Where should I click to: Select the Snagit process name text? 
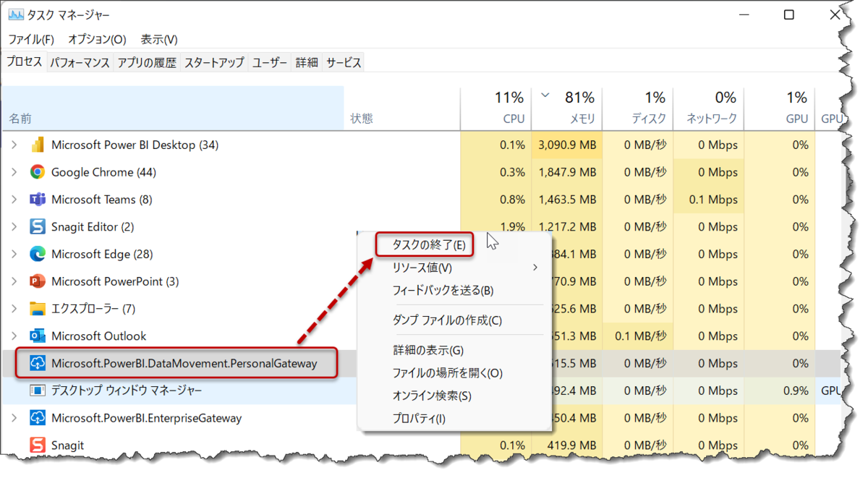[67, 445]
